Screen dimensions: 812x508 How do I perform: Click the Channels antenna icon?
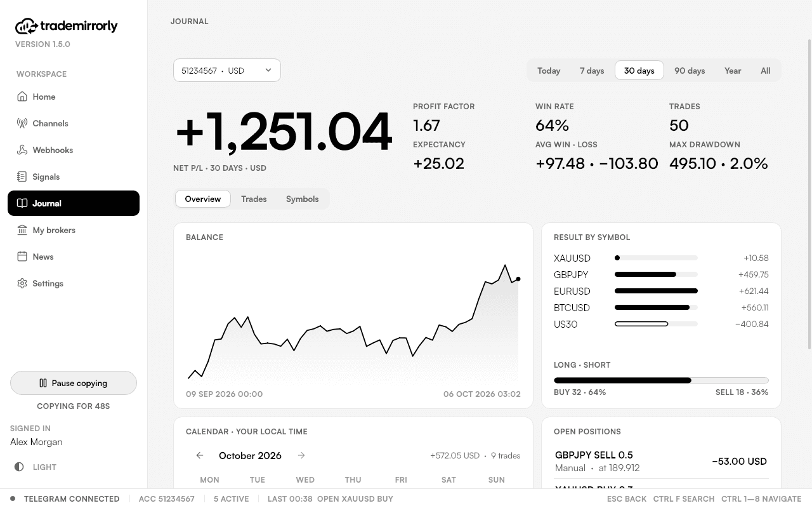[x=22, y=123]
